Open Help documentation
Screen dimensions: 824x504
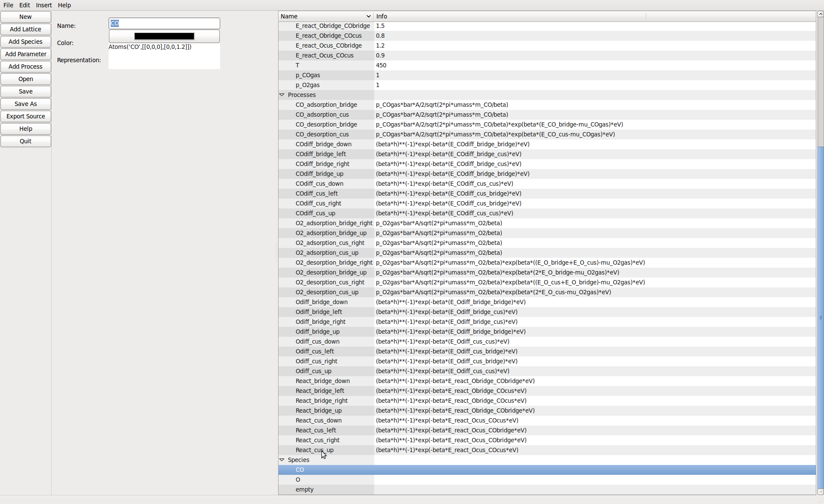click(x=25, y=128)
